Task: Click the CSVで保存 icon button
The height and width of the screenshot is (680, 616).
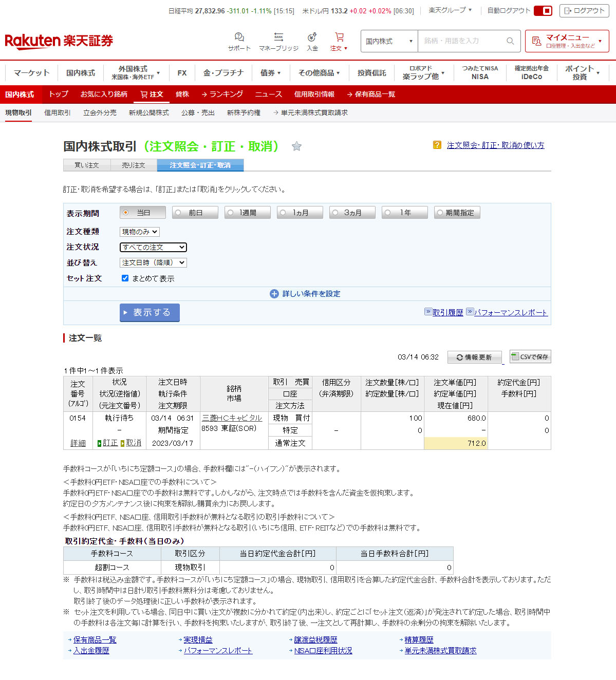Action: point(530,356)
